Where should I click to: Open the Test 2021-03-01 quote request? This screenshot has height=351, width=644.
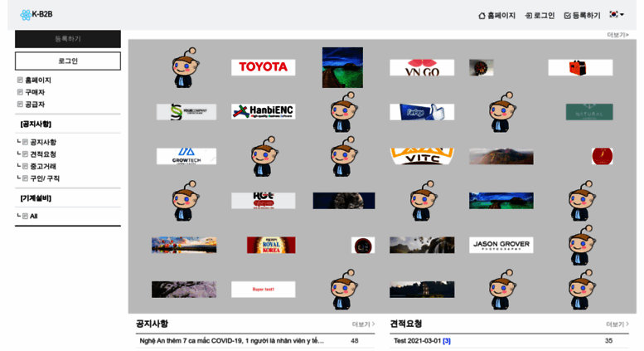tap(417, 341)
